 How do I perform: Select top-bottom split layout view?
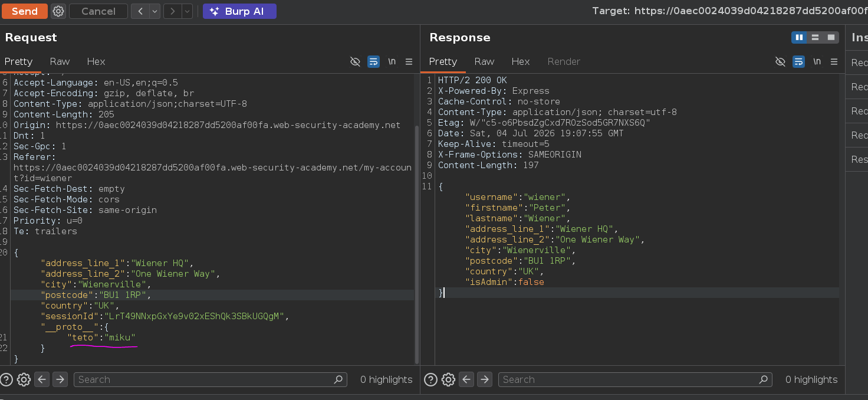pyautogui.click(x=815, y=37)
